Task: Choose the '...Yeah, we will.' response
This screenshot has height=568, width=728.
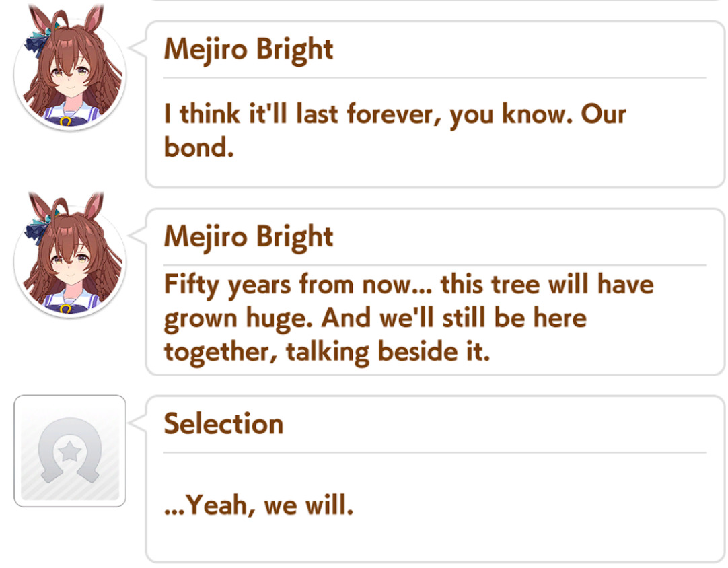Action: click(x=435, y=478)
